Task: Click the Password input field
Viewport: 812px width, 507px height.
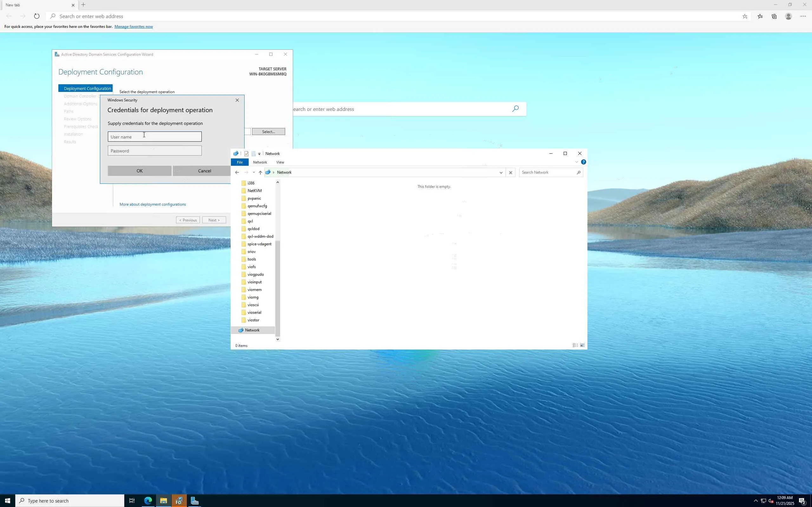Action: coord(154,151)
